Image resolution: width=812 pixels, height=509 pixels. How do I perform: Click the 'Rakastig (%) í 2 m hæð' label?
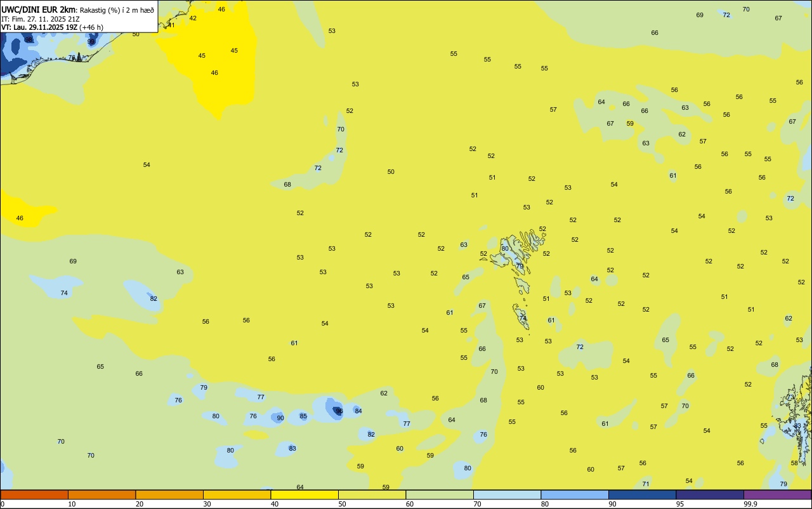117,10
